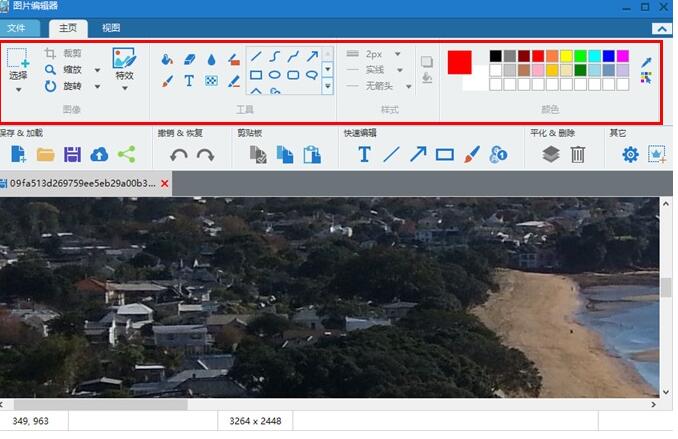This screenshot has width=678, height=439.
Task: Switch to the 视图 tab
Action: pyautogui.click(x=110, y=28)
